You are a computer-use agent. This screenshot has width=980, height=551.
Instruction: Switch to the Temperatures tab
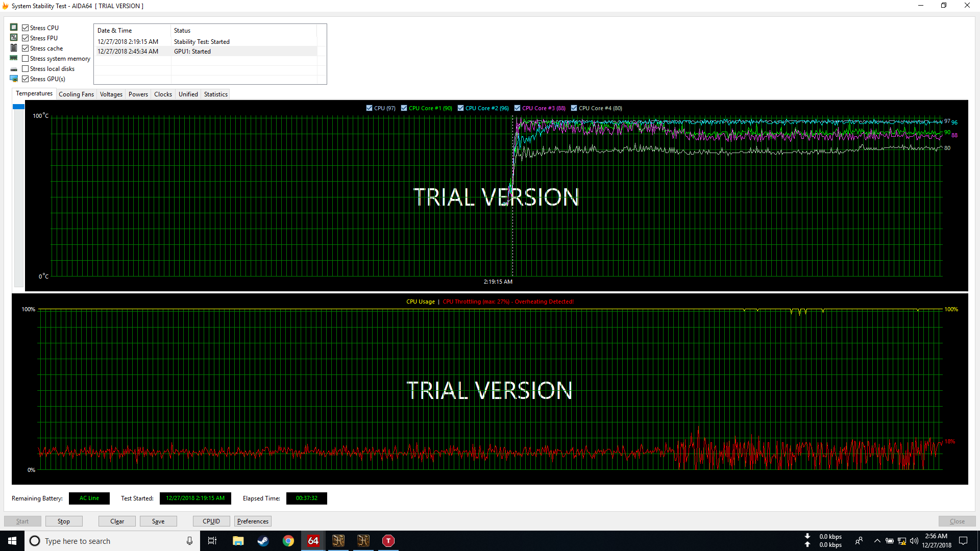pyautogui.click(x=34, y=94)
